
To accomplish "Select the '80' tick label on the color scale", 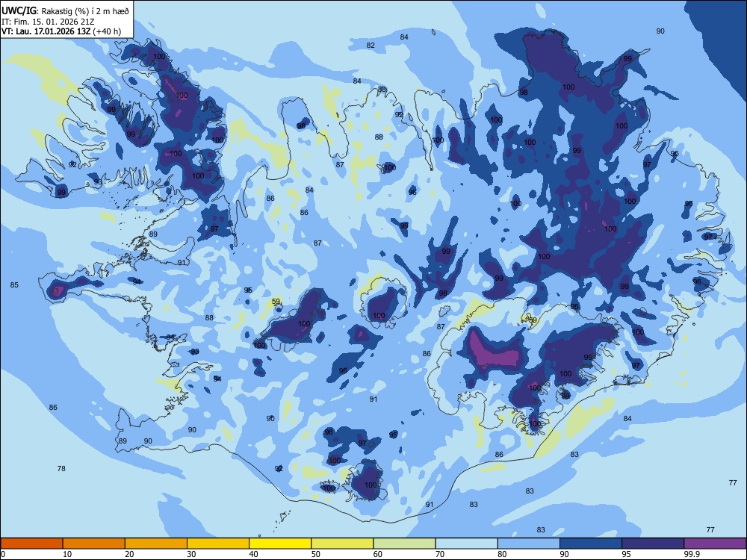I will (502, 554).
